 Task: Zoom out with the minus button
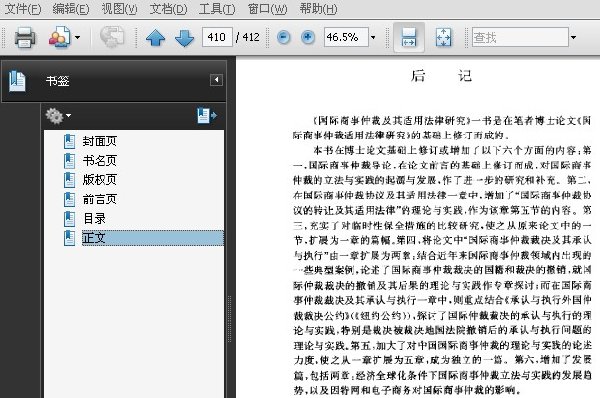pyautogui.click(x=283, y=37)
